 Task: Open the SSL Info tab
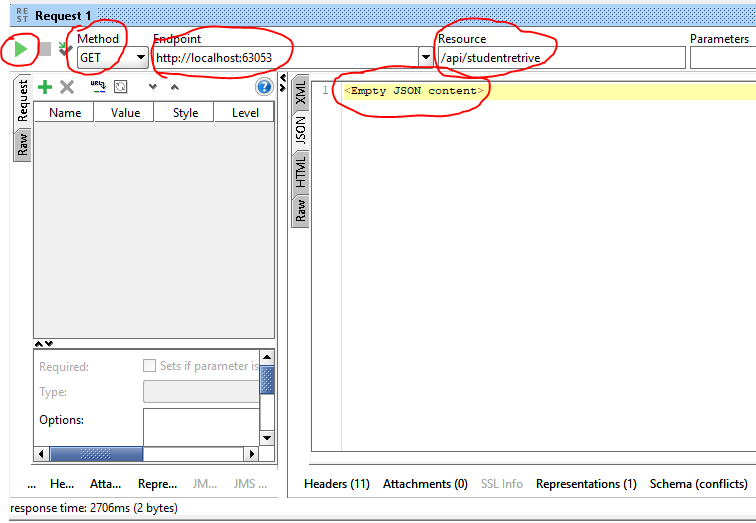point(501,483)
